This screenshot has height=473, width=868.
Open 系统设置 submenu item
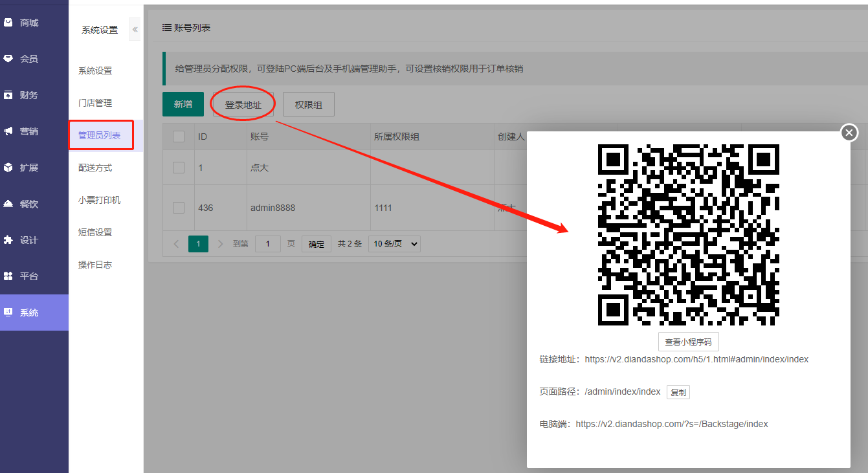pyautogui.click(x=95, y=71)
